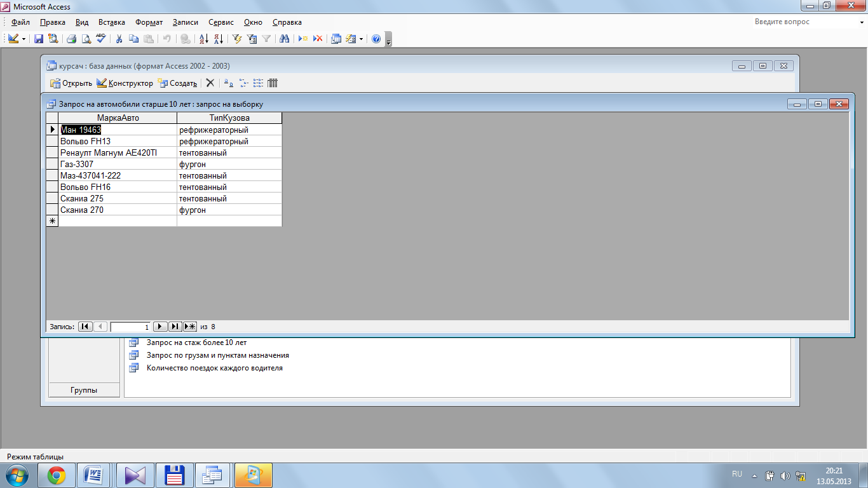This screenshot has height=488, width=868.
Task: Select the МаркаАвто column header
Action: 118,118
